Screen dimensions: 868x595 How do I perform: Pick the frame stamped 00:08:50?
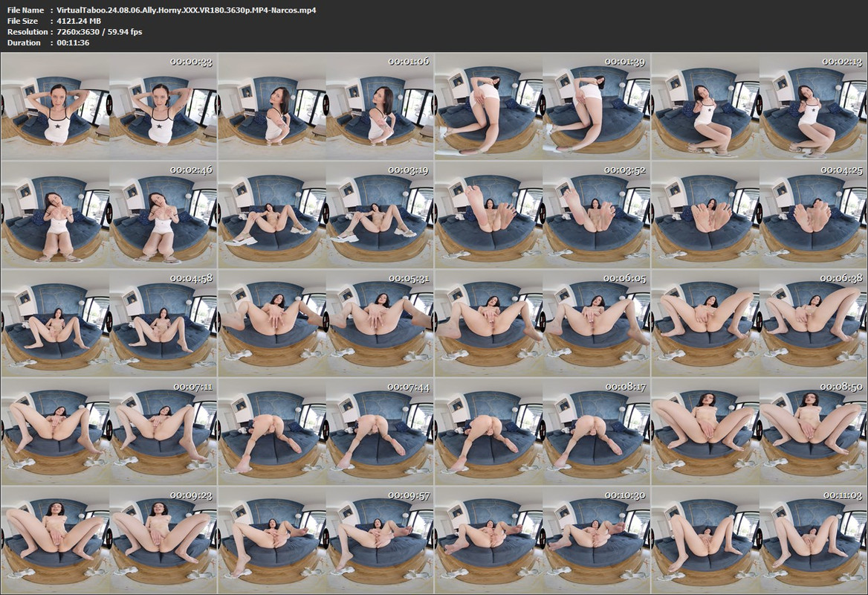(x=759, y=431)
